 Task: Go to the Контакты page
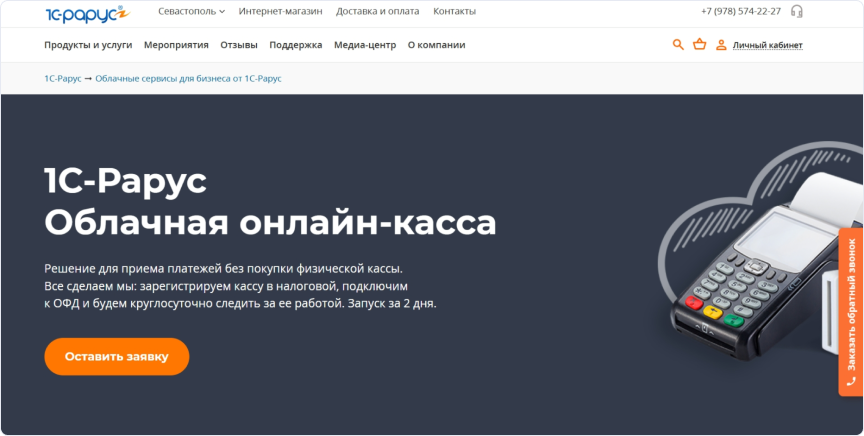[454, 11]
